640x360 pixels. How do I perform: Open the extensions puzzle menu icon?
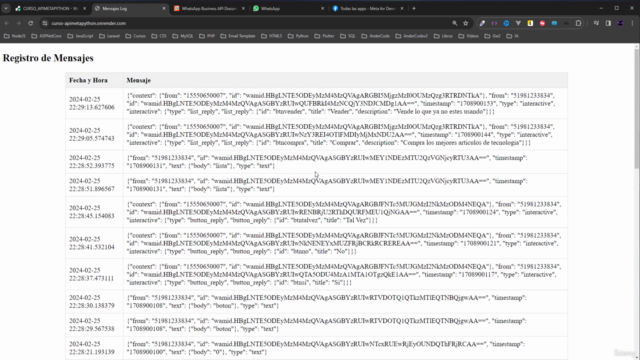tap(578, 23)
